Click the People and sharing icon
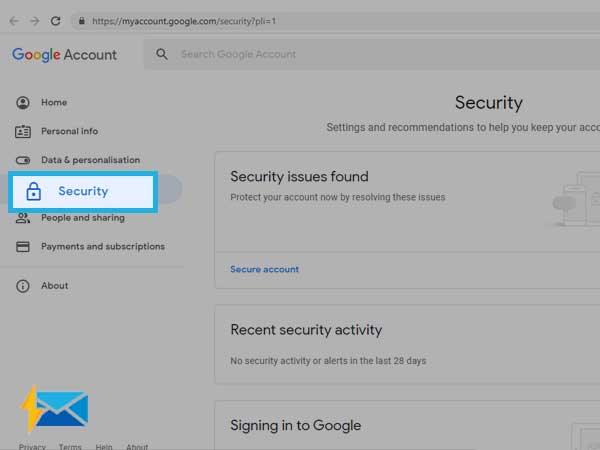The image size is (600, 450). tap(23, 218)
